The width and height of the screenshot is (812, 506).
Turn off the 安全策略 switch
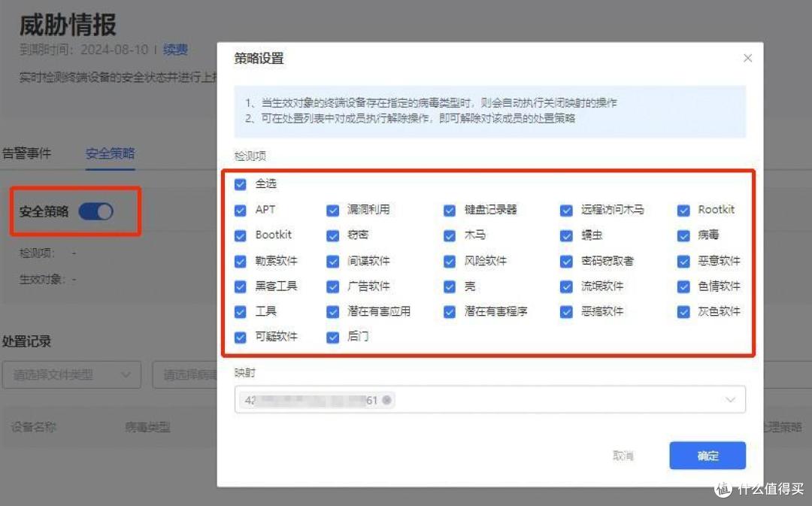tap(95, 211)
